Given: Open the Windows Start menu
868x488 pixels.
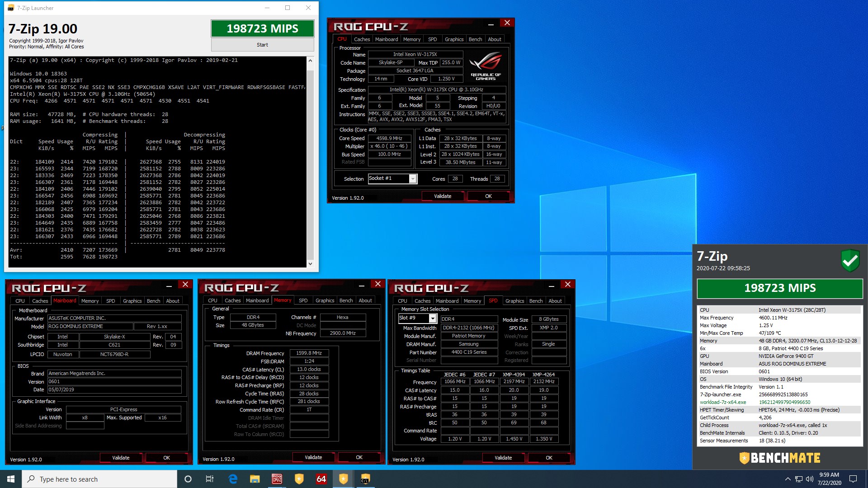Looking at the screenshot, I should (x=11, y=479).
